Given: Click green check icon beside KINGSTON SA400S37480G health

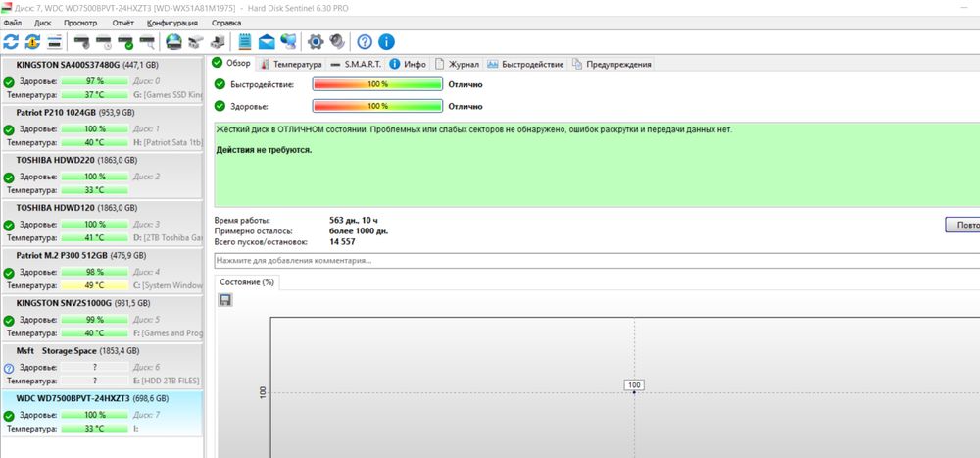Looking at the screenshot, I should point(9,82).
